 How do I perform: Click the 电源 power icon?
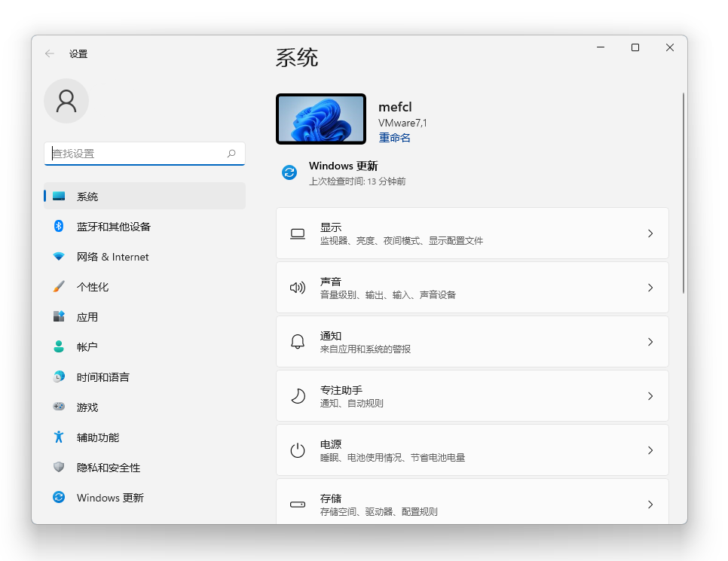[x=298, y=450]
